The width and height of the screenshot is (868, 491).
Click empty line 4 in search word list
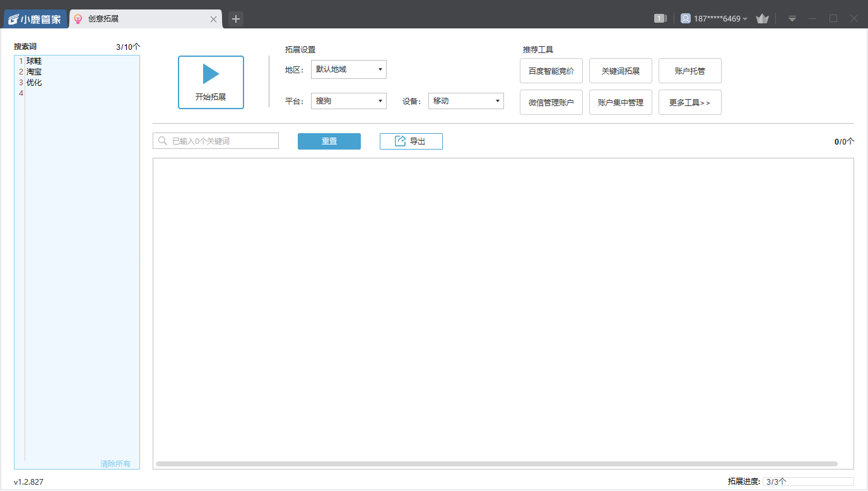pos(82,93)
